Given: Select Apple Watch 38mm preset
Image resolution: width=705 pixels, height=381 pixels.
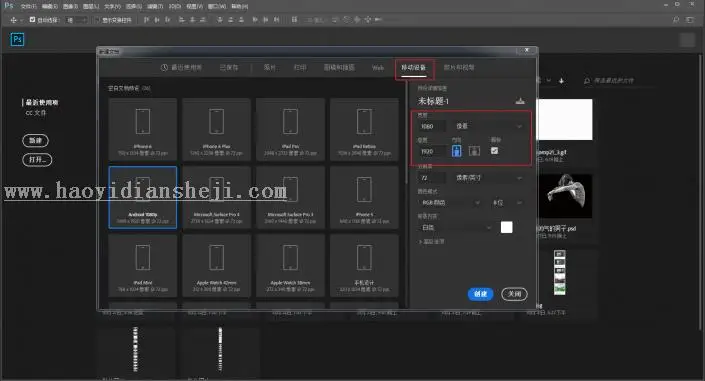Looking at the screenshot, I should (x=290, y=265).
